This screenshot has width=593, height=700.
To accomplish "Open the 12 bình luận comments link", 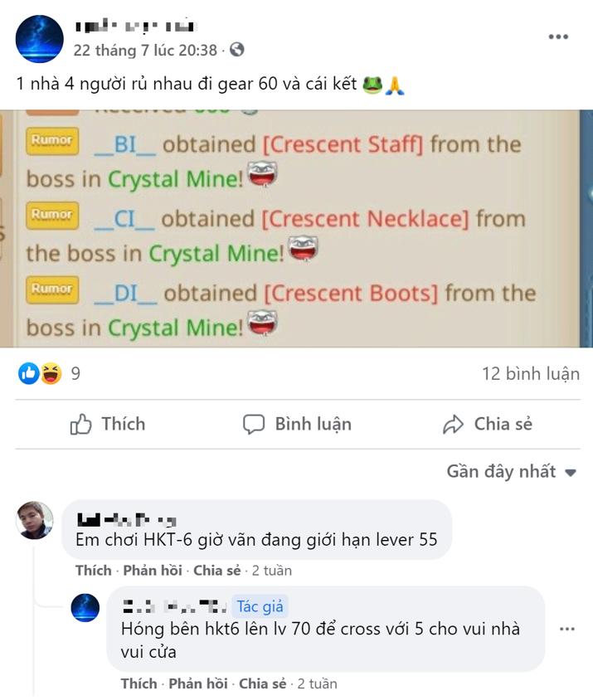I will click(x=531, y=374).
